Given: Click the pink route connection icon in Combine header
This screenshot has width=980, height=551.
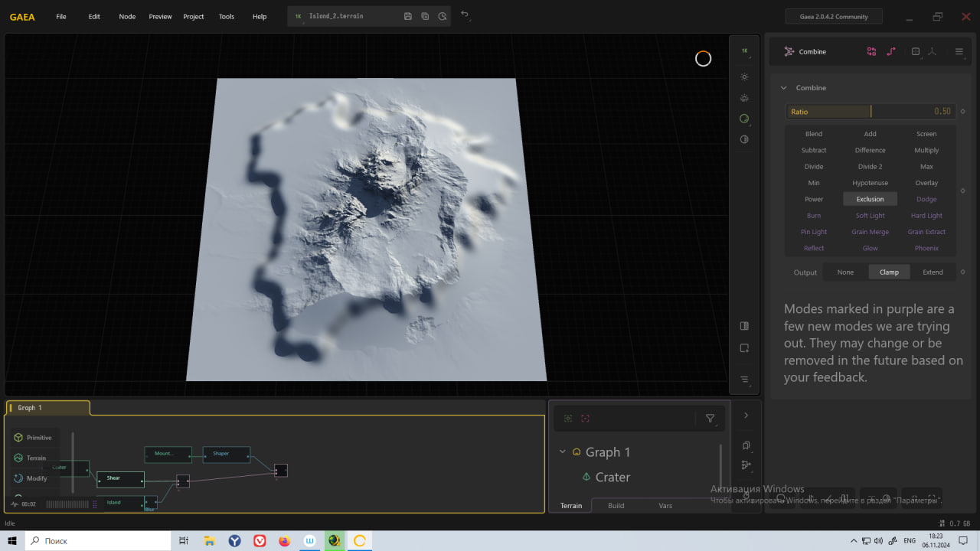Looking at the screenshot, I should (x=891, y=51).
